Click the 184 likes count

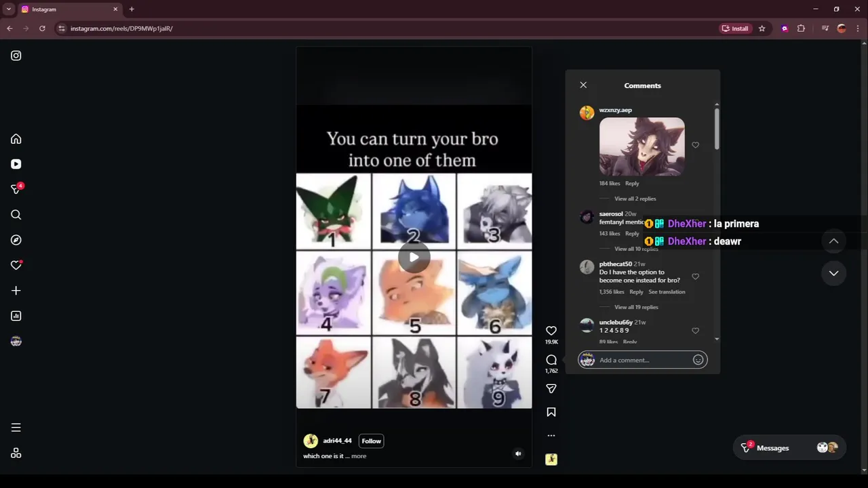pos(610,184)
